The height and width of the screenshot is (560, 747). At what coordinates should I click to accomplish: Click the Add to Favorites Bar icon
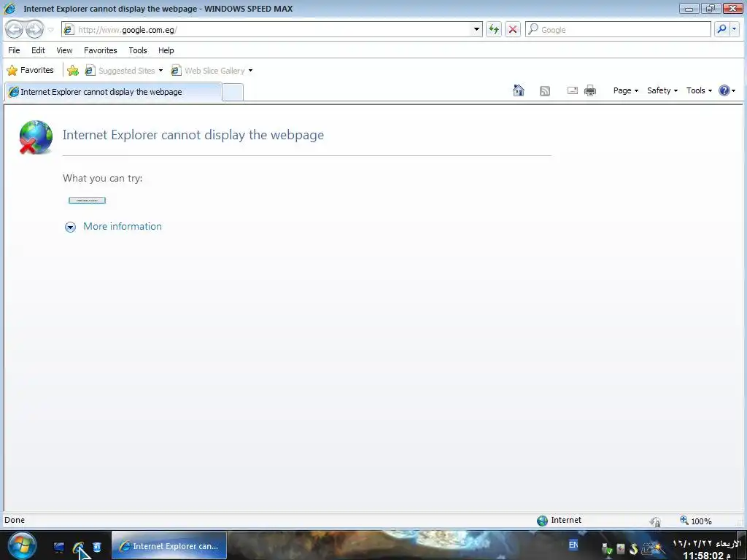pos(73,71)
